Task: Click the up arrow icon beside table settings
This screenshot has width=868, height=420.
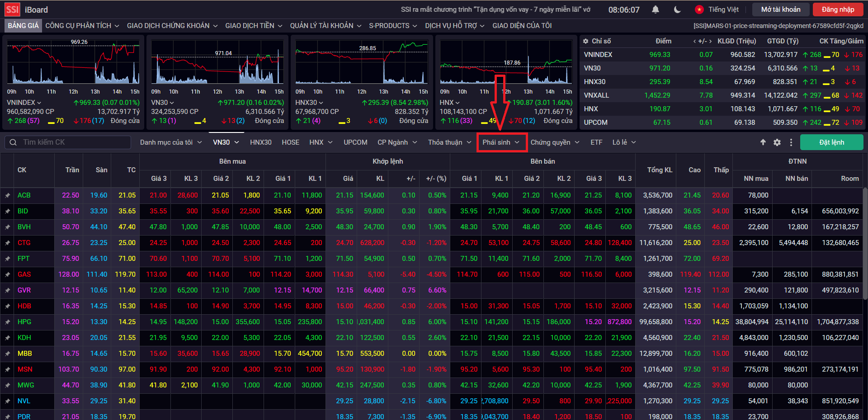Action: pyautogui.click(x=763, y=142)
